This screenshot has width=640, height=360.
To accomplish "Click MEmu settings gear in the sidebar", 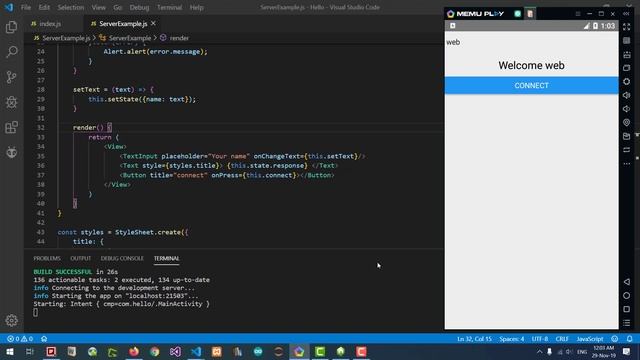I will tap(627, 81).
